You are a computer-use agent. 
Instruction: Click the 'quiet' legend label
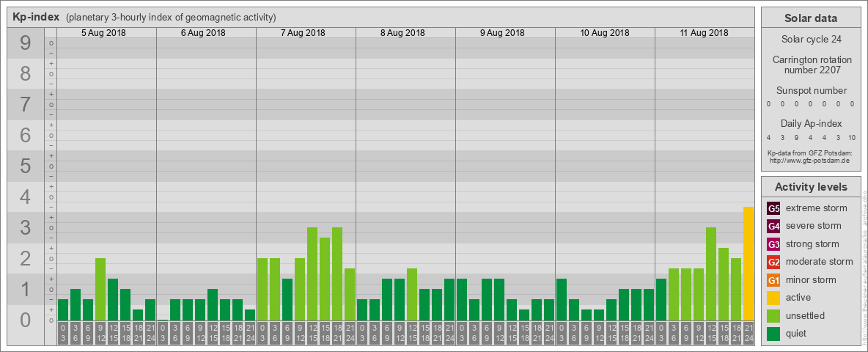(x=796, y=333)
